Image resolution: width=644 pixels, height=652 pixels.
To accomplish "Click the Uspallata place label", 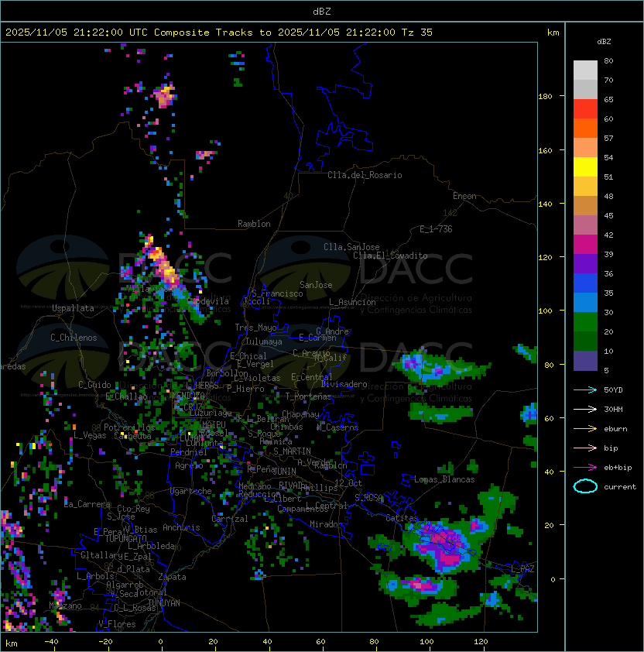I will point(73,308).
